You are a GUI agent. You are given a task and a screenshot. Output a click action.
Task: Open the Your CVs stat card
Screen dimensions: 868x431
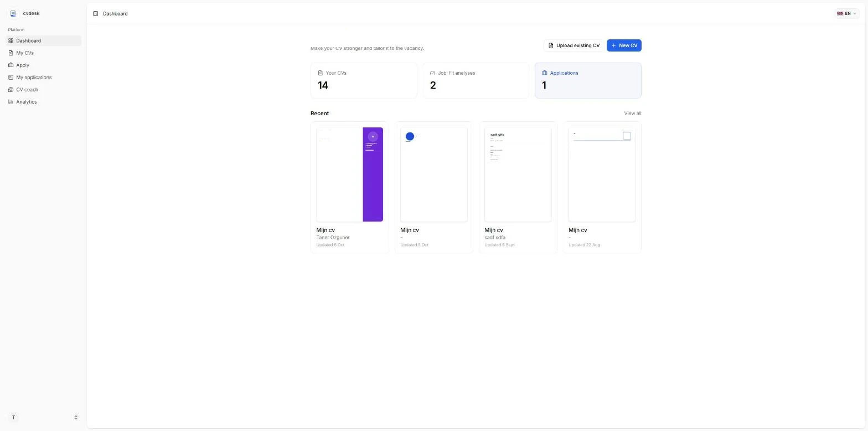point(364,80)
